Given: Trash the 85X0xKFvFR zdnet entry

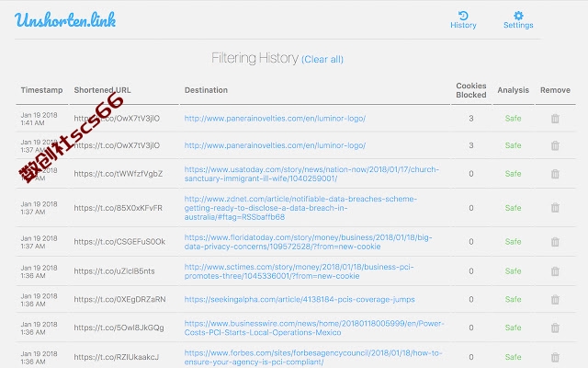Looking at the screenshot, I should 555,208.
